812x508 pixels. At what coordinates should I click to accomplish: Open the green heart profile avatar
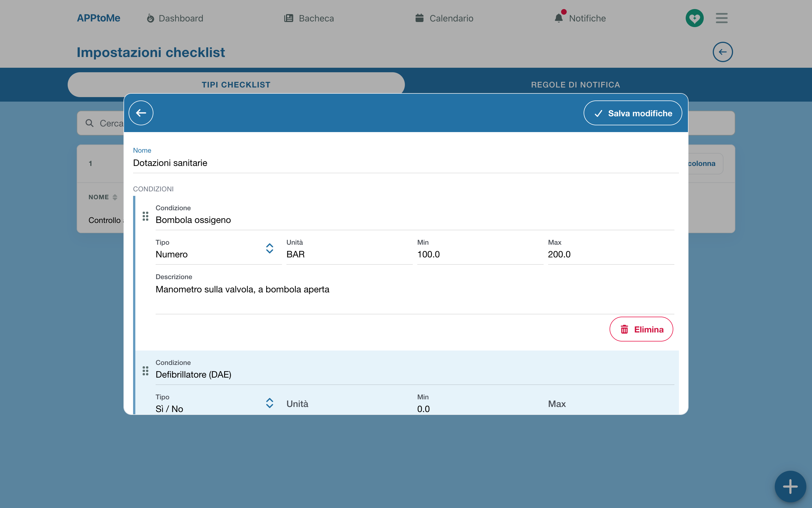point(694,18)
